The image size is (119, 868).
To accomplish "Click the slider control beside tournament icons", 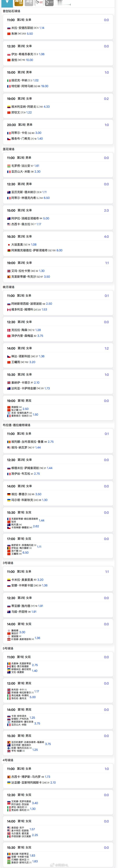I will point(64,3).
